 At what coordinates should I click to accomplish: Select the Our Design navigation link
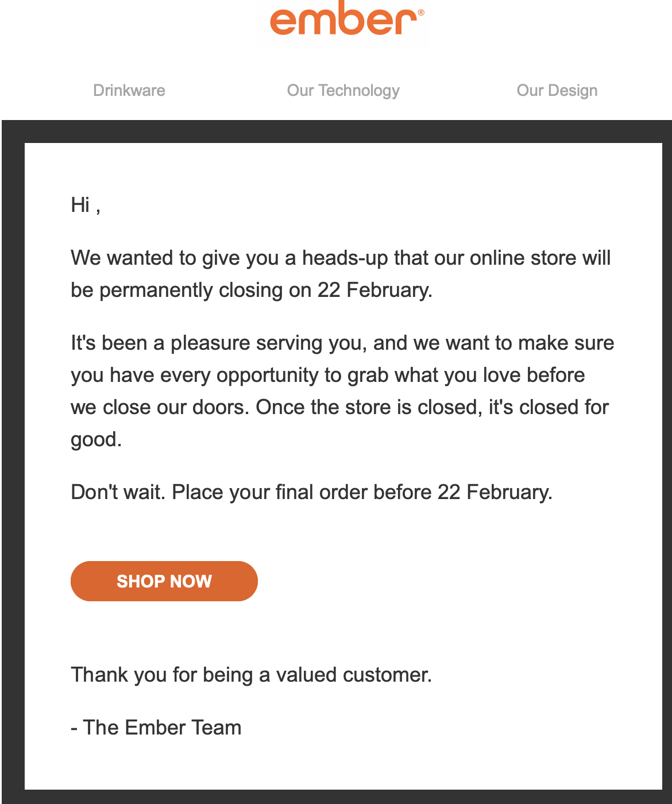[x=557, y=91]
